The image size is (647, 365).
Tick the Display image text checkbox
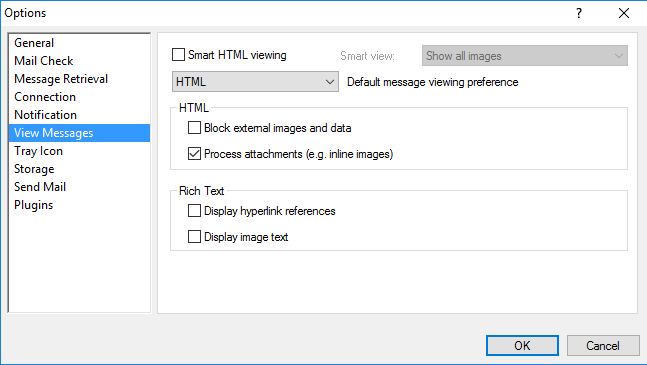[194, 237]
